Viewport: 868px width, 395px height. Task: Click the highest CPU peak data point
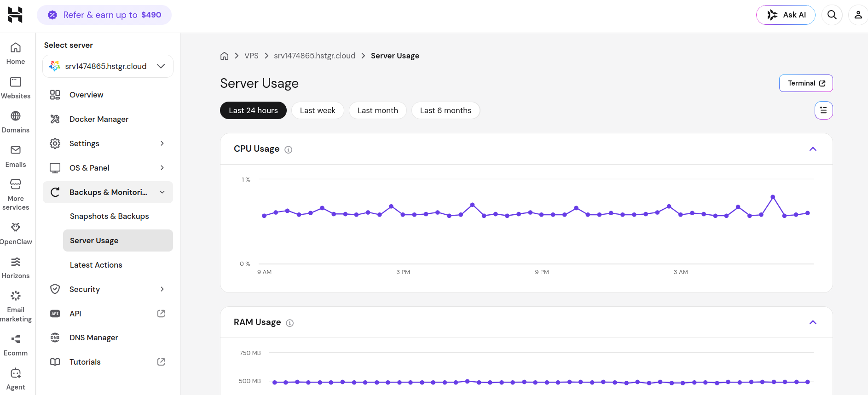click(x=773, y=197)
